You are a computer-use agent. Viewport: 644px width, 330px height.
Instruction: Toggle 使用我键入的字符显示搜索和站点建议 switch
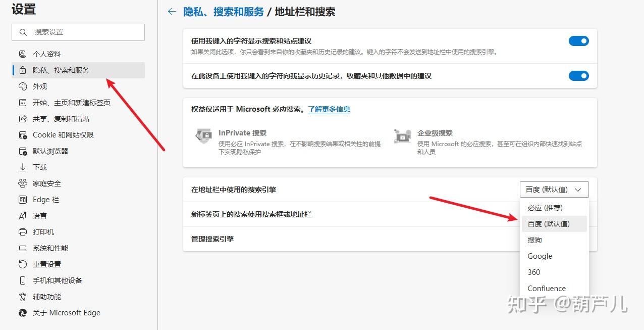pos(579,41)
